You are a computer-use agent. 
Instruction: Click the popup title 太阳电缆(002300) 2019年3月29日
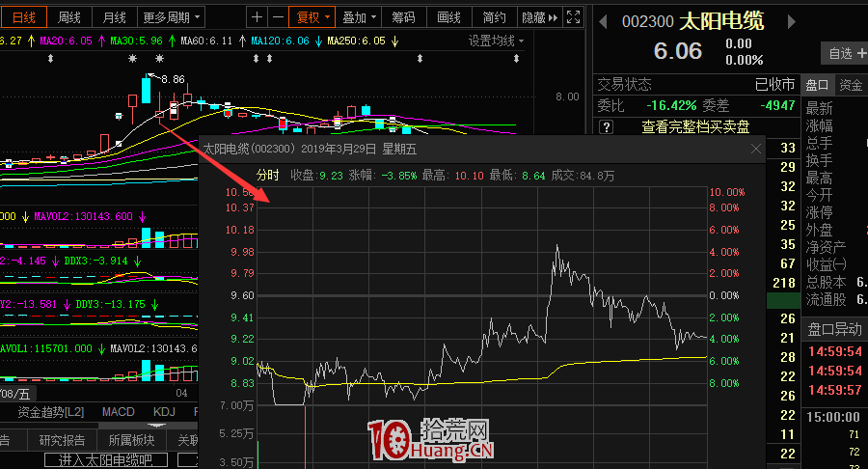coord(290,149)
